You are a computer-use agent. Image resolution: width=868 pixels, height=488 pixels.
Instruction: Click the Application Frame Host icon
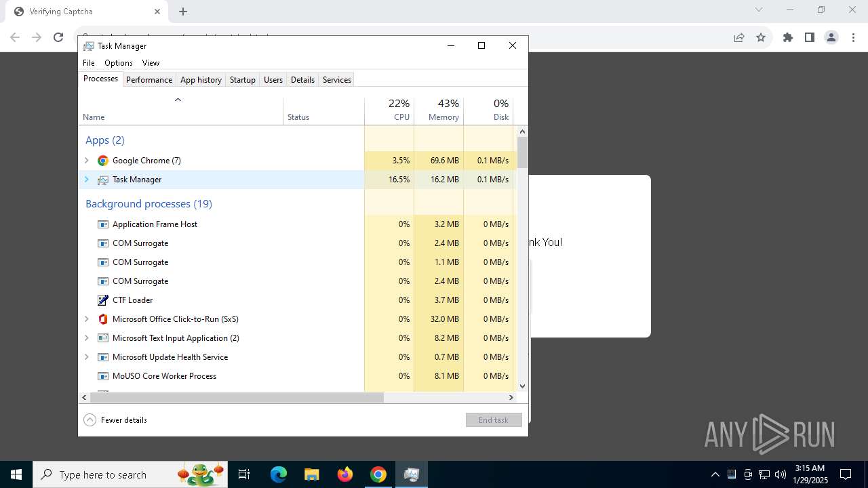coord(103,224)
